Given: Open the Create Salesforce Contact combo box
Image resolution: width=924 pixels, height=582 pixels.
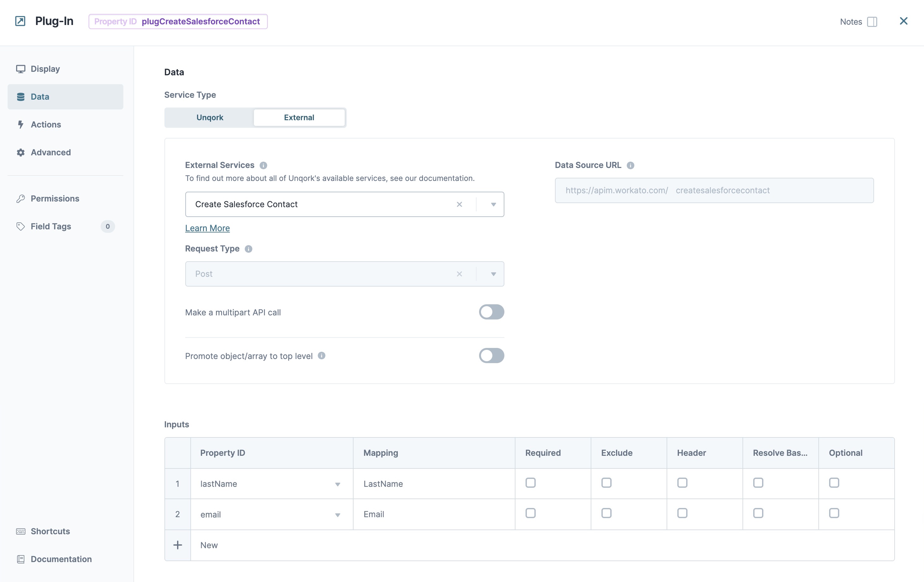Looking at the screenshot, I should pyautogui.click(x=345, y=204).
